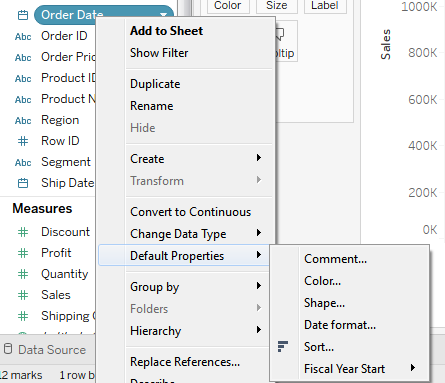The width and height of the screenshot is (445, 383).
Task: Click the Abc type icon beside Region
Action: coord(23,120)
